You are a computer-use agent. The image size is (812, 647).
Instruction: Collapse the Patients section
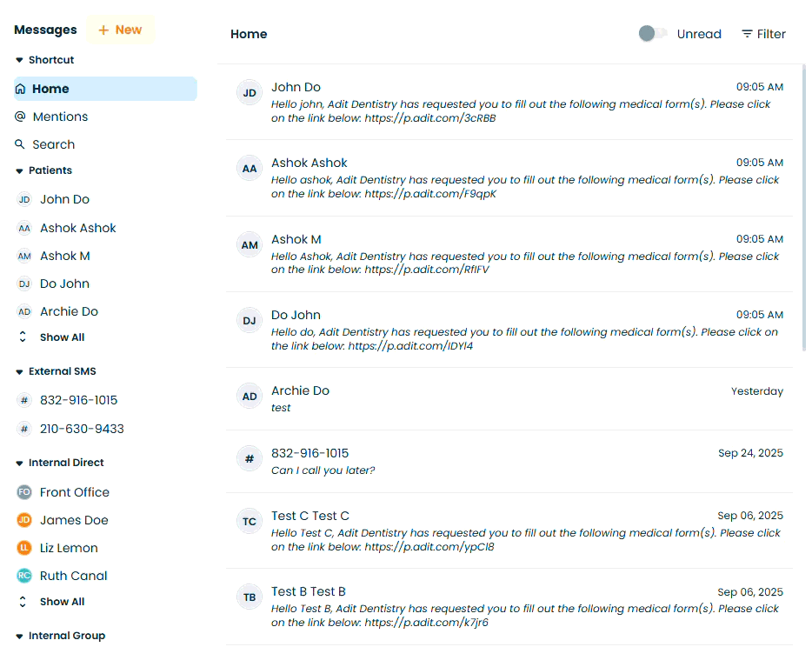pyautogui.click(x=20, y=170)
